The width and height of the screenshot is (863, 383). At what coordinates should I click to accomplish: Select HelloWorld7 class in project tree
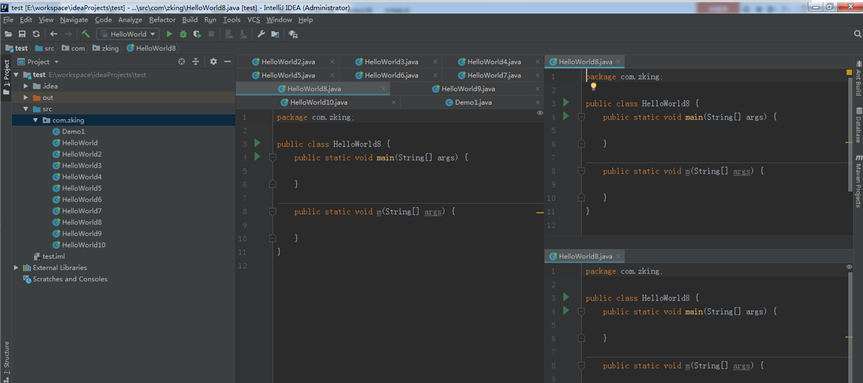[81, 211]
